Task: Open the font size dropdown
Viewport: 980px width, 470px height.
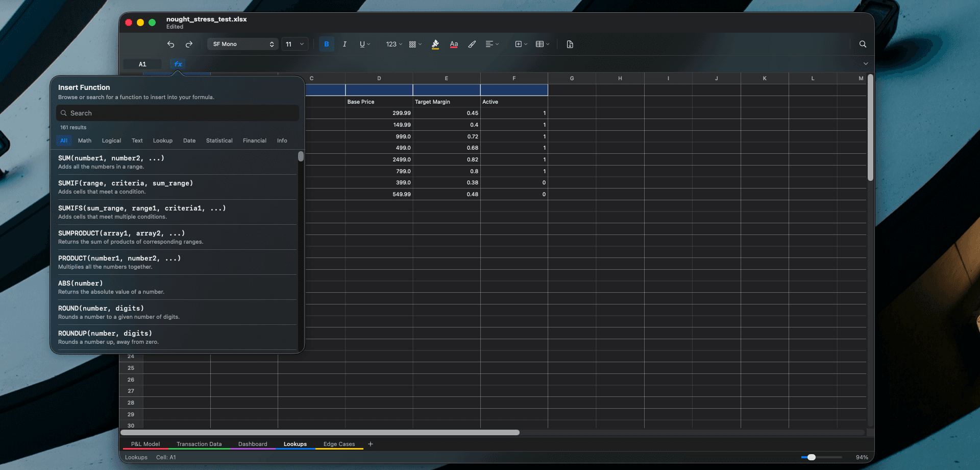Action: coord(295,44)
